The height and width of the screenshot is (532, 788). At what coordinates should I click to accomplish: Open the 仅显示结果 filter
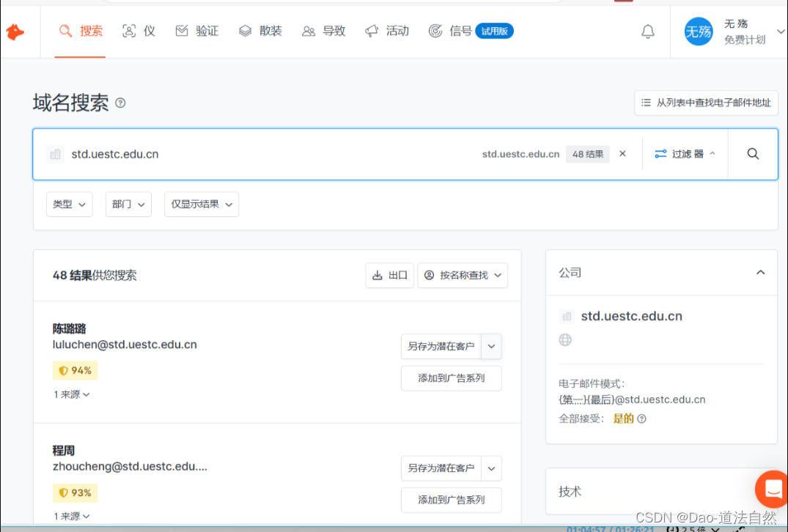coord(201,204)
